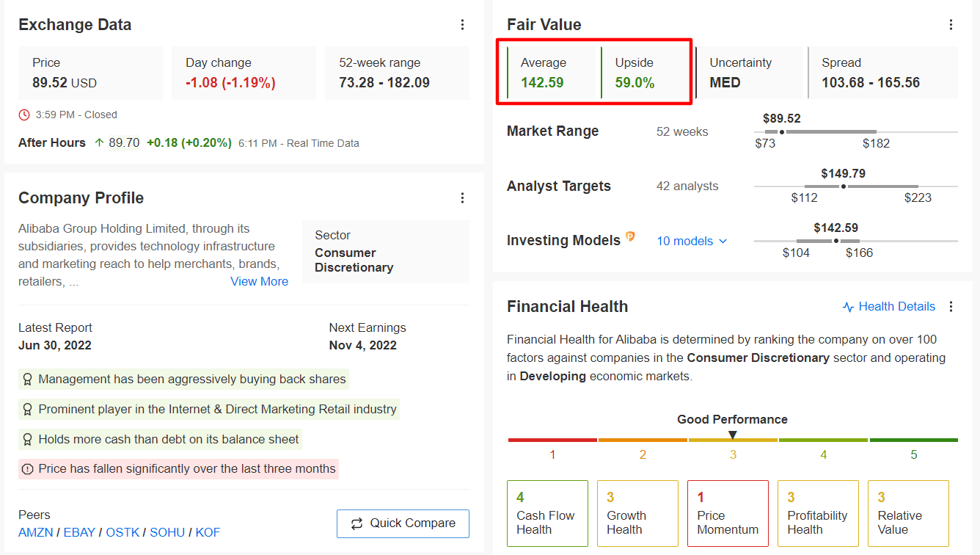Click the 'Jun 30, 2022' latest report date
The width and height of the screenshot is (980, 555).
(55, 346)
